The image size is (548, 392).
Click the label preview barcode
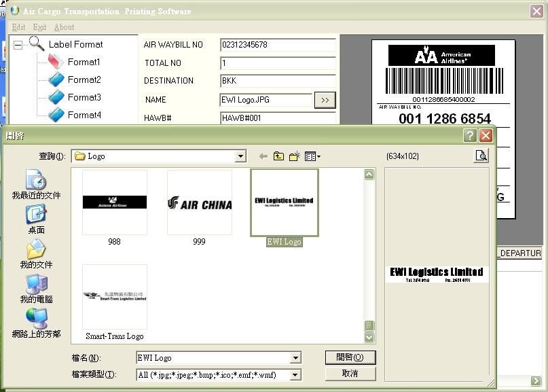(444, 81)
